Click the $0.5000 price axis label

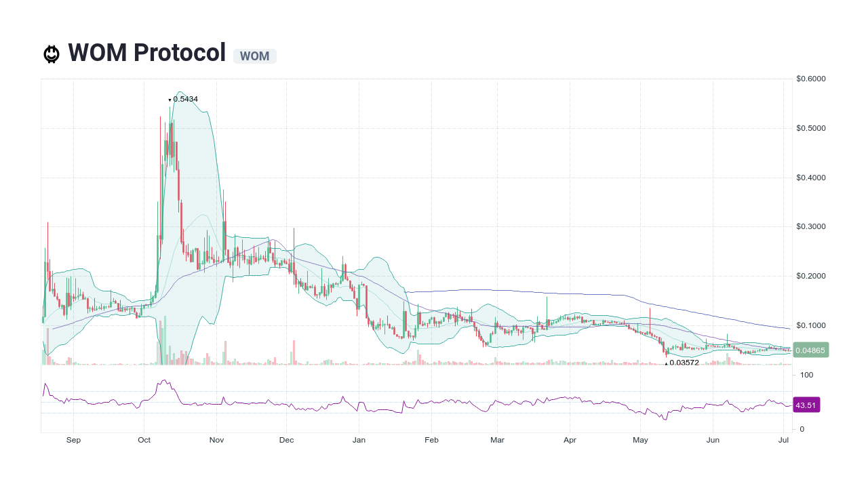(x=811, y=128)
